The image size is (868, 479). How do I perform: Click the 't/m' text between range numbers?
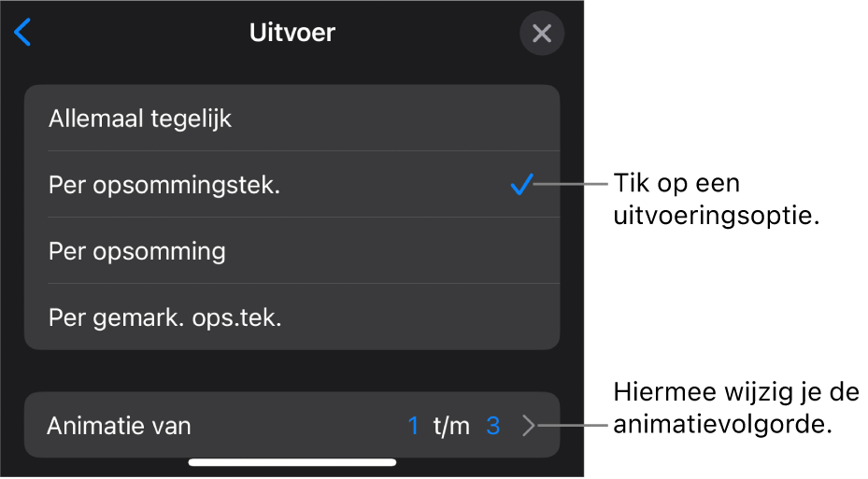coord(452,427)
